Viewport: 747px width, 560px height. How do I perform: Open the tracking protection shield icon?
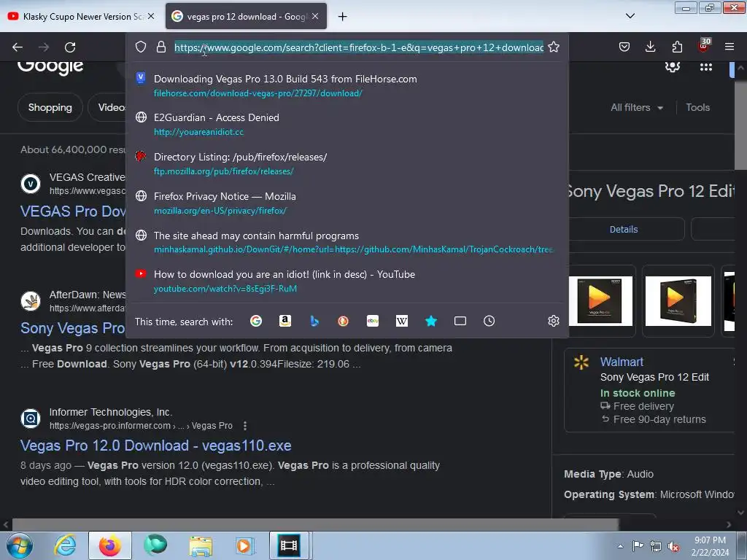[141, 47]
